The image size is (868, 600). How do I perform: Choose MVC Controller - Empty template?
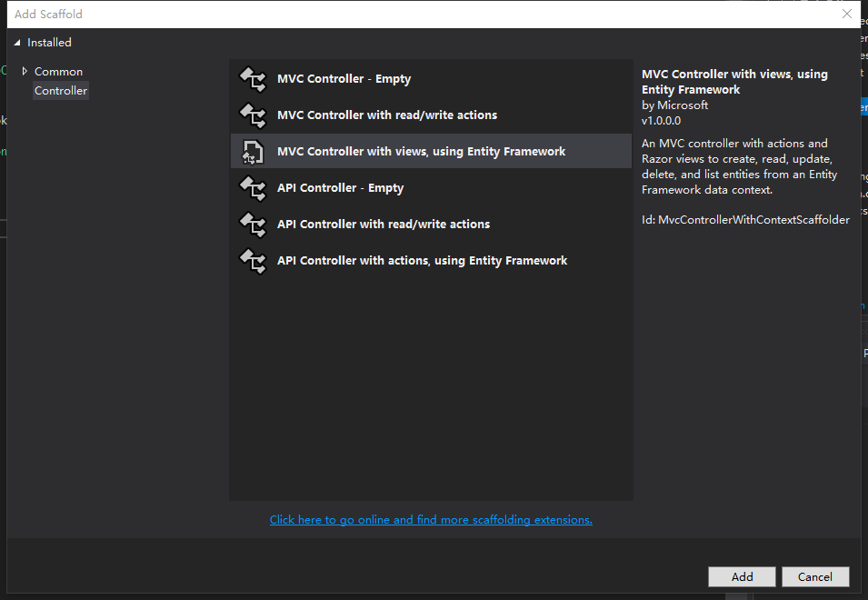(344, 79)
